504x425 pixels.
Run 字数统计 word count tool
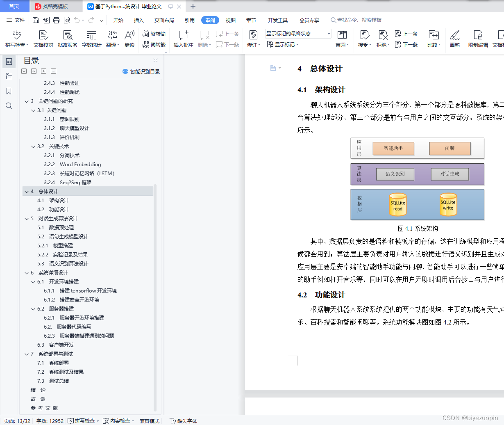(91, 39)
